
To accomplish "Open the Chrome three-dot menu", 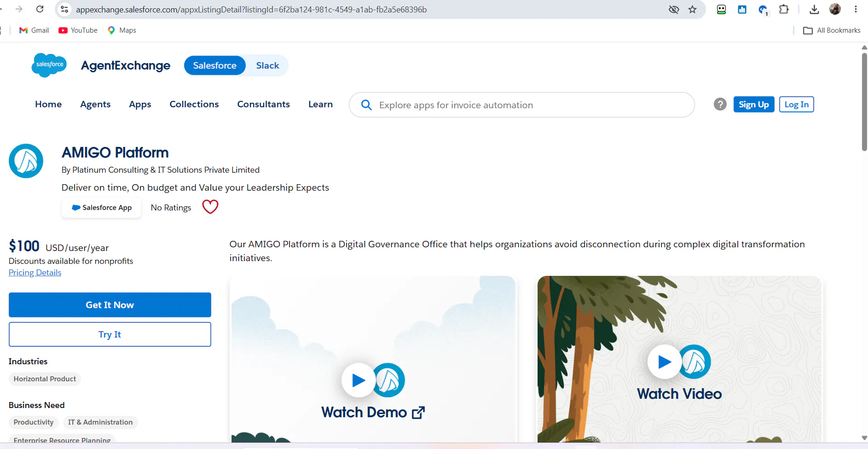I will coord(856,9).
